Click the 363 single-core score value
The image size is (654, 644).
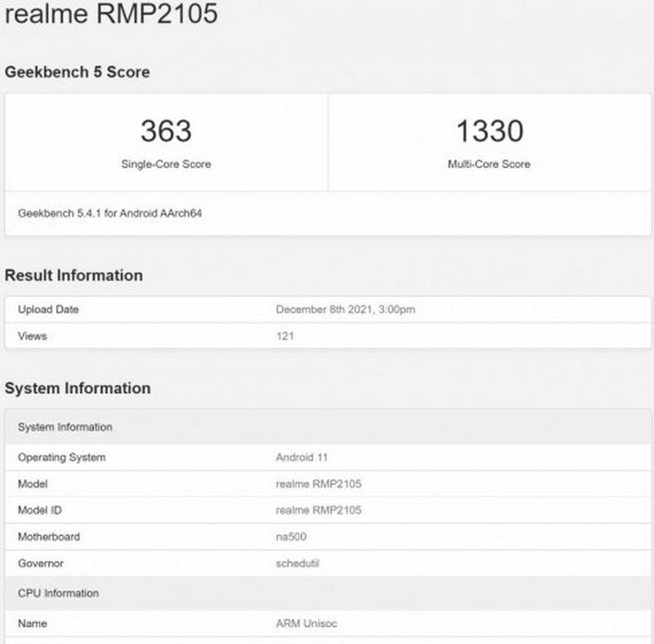[x=166, y=131]
